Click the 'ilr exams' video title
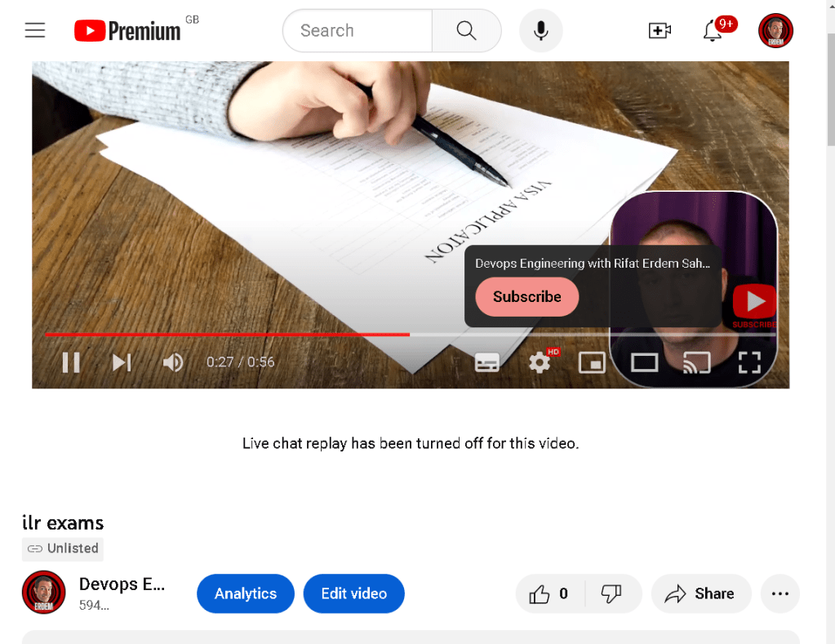 point(63,523)
